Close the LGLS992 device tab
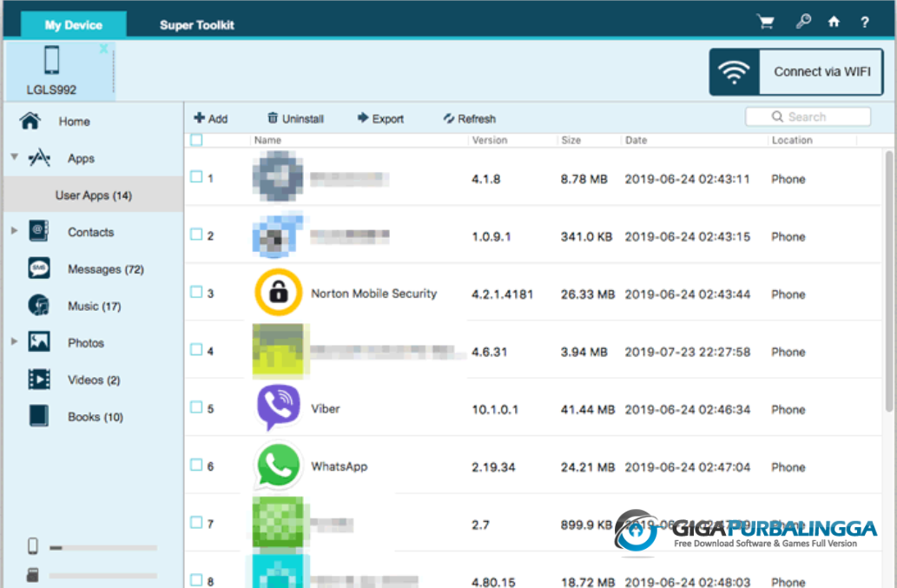The image size is (897, 588). click(x=103, y=49)
